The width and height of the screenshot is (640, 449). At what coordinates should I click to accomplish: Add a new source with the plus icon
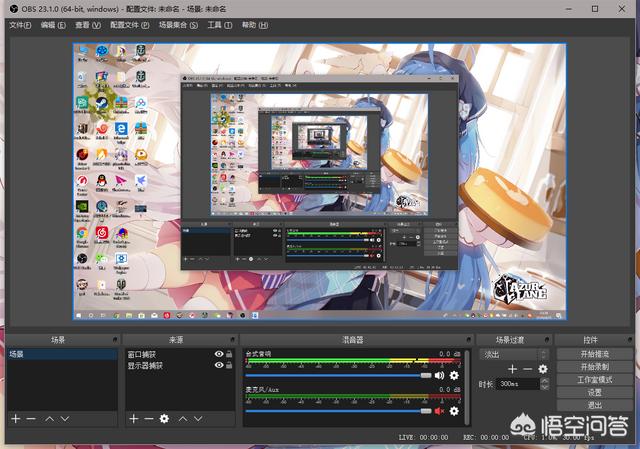[x=133, y=418]
